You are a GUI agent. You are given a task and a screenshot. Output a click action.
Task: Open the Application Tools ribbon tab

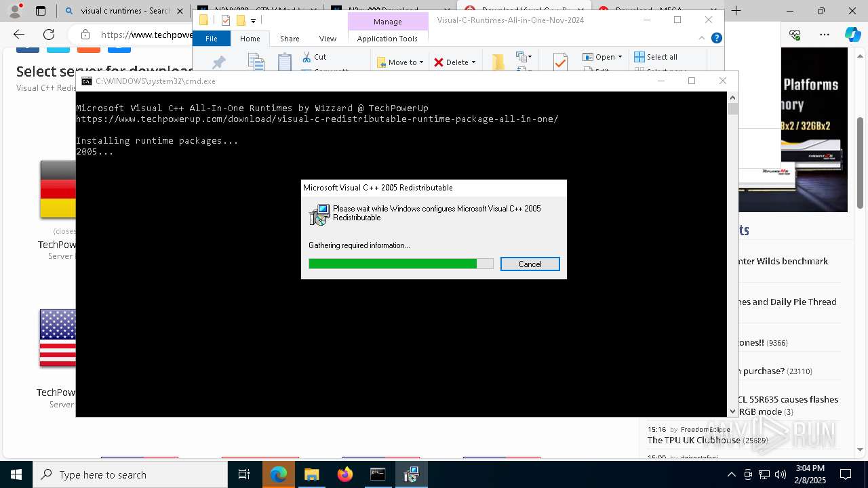point(387,39)
